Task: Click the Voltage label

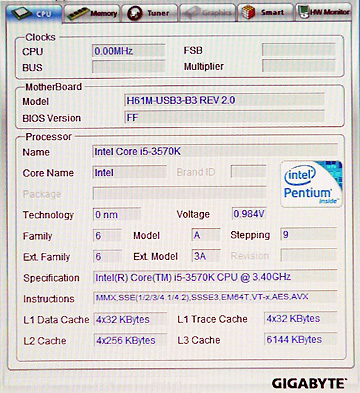Action: coord(193,214)
